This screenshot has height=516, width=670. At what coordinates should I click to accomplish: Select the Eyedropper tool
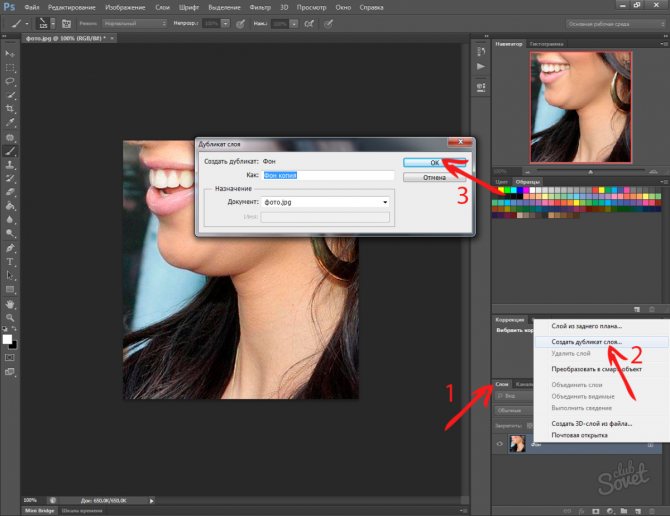pos(10,121)
